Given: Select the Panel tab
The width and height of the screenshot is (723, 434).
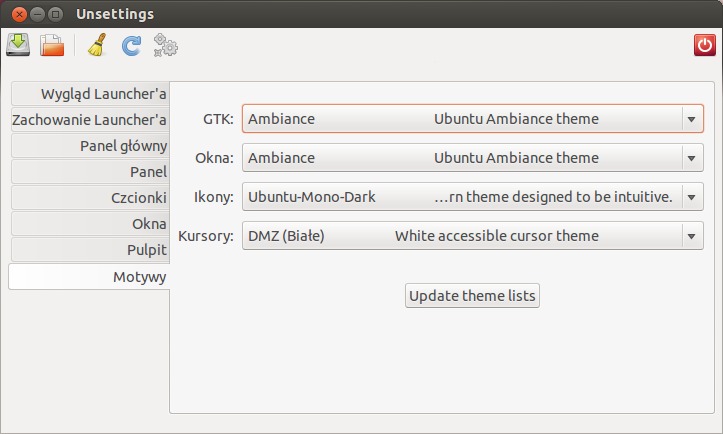Looking at the screenshot, I should [90, 172].
